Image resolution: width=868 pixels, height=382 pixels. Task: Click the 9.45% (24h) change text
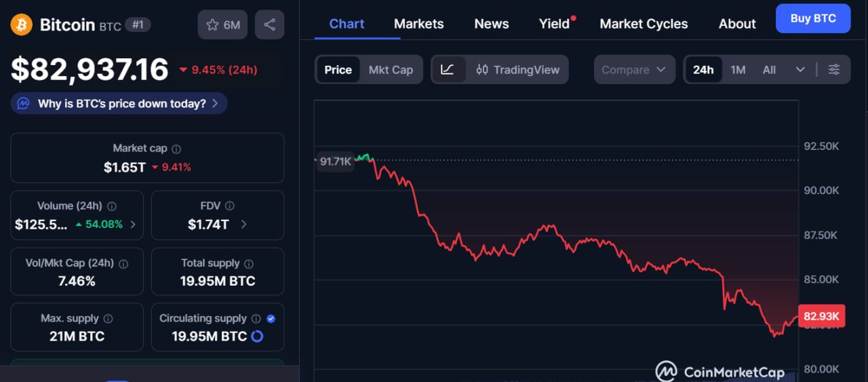[224, 70]
